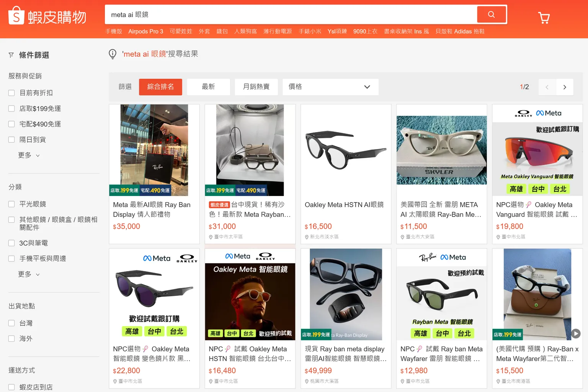Toggle 目前有折扣 checkbox

pos(11,93)
